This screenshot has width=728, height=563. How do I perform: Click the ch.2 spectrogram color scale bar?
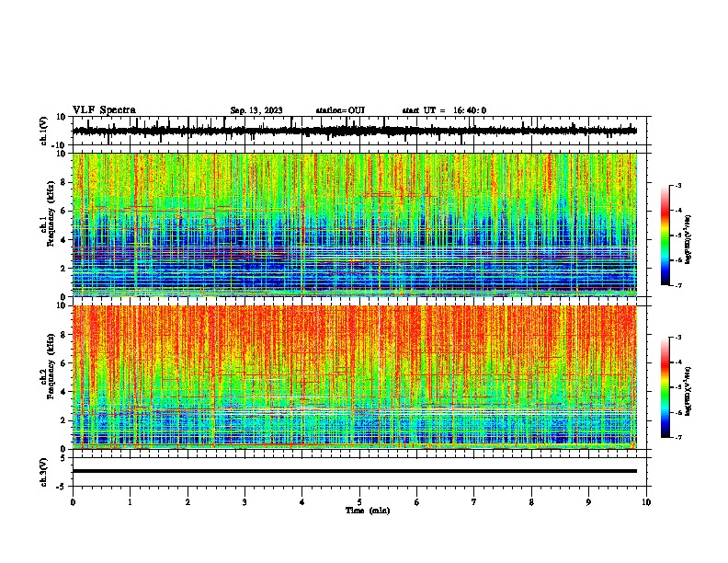pyautogui.click(x=665, y=387)
